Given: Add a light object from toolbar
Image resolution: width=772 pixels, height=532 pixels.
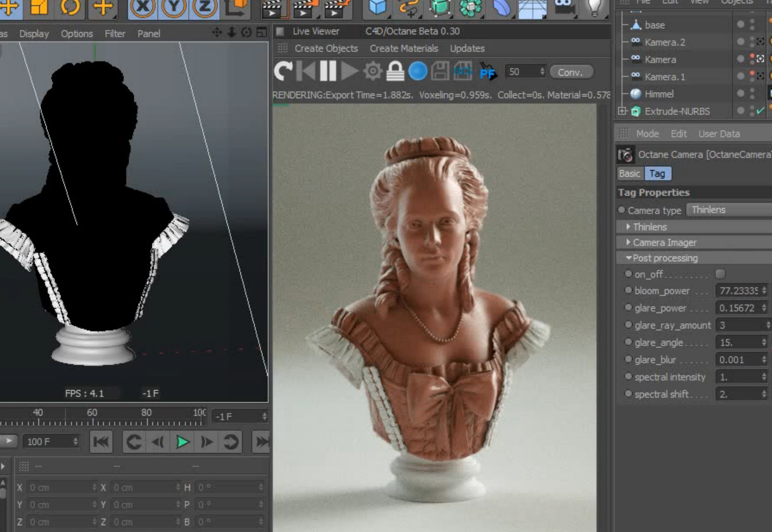Looking at the screenshot, I should pyautogui.click(x=595, y=7).
